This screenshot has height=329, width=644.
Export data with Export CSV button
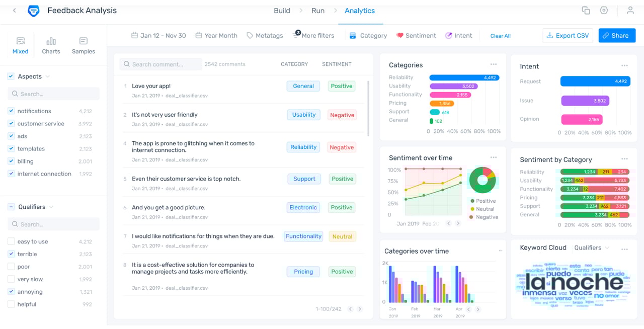568,36
